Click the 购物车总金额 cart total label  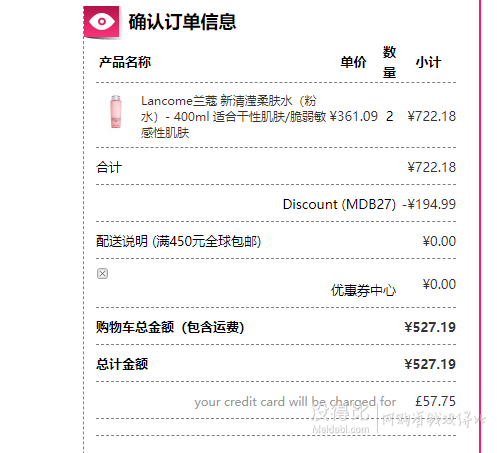coord(170,327)
